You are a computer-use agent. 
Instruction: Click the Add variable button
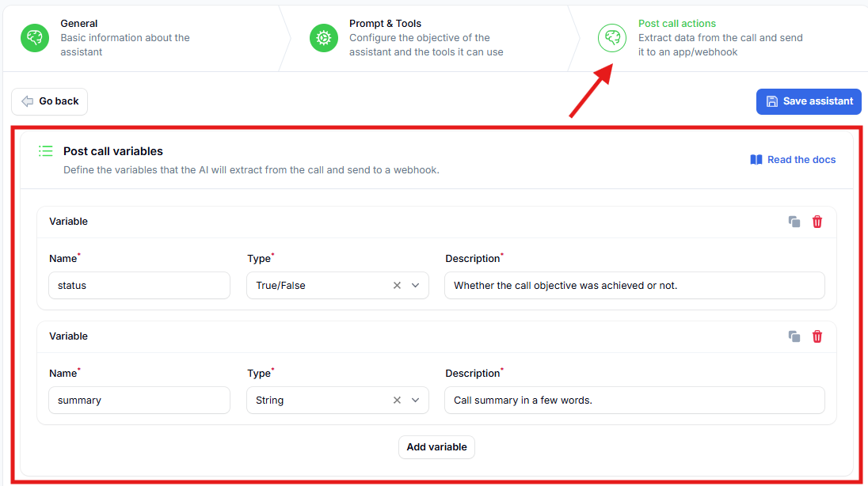[x=436, y=446]
